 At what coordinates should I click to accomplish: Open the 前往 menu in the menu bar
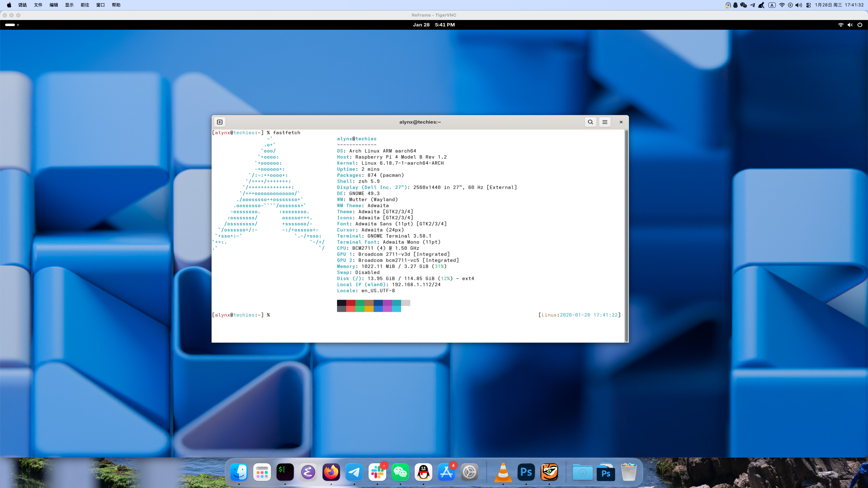tap(84, 5)
